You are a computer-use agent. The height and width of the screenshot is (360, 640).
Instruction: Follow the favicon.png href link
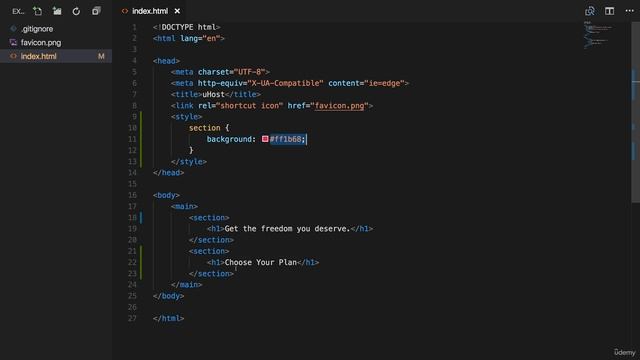pos(339,106)
